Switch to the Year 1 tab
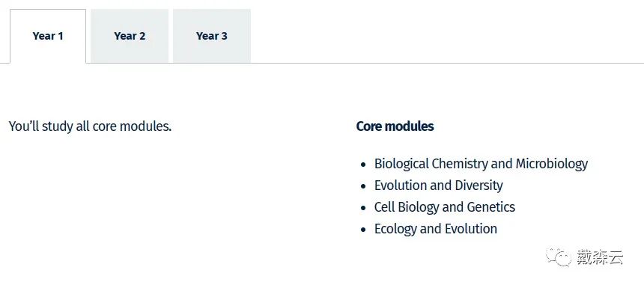The image size is (644, 285). pyautogui.click(x=48, y=36)
